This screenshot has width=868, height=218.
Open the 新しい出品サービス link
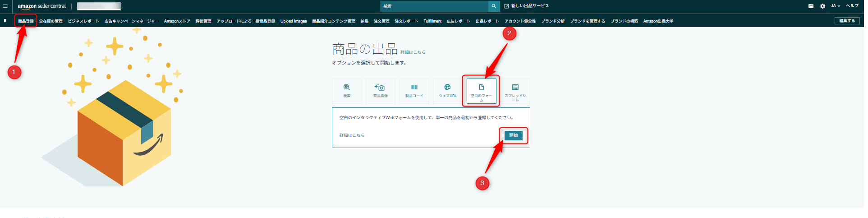(x=527, y=6)
